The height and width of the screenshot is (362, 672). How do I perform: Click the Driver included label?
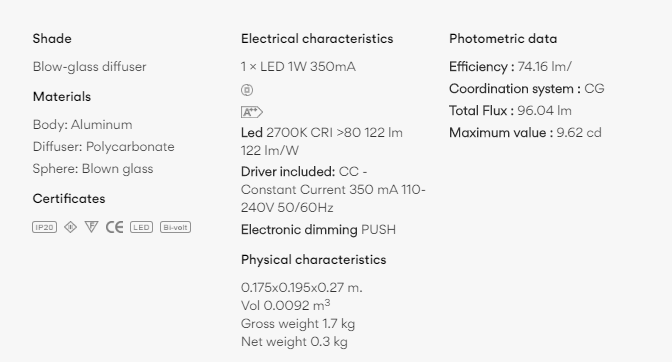pyautogui.click(x=288, y=172)
